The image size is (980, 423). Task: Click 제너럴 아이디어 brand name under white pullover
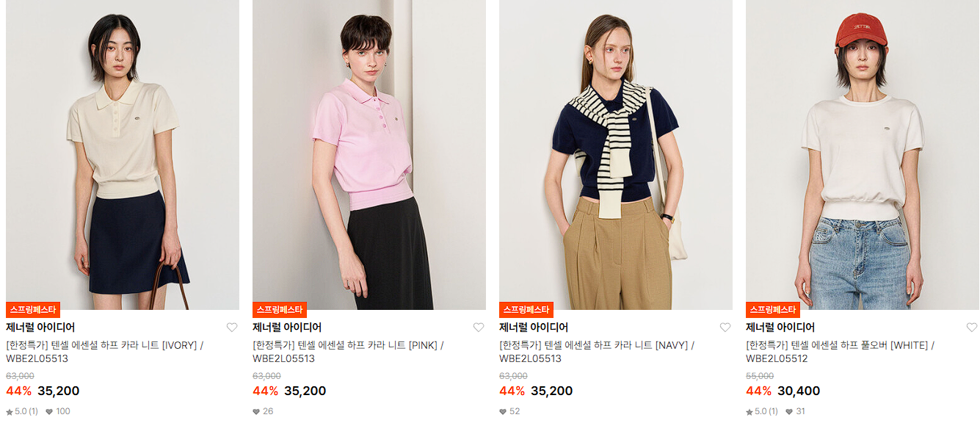coord(780,328)
